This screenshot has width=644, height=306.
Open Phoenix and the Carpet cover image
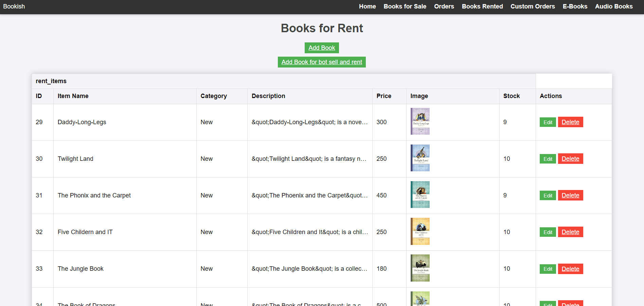[420, 195]
